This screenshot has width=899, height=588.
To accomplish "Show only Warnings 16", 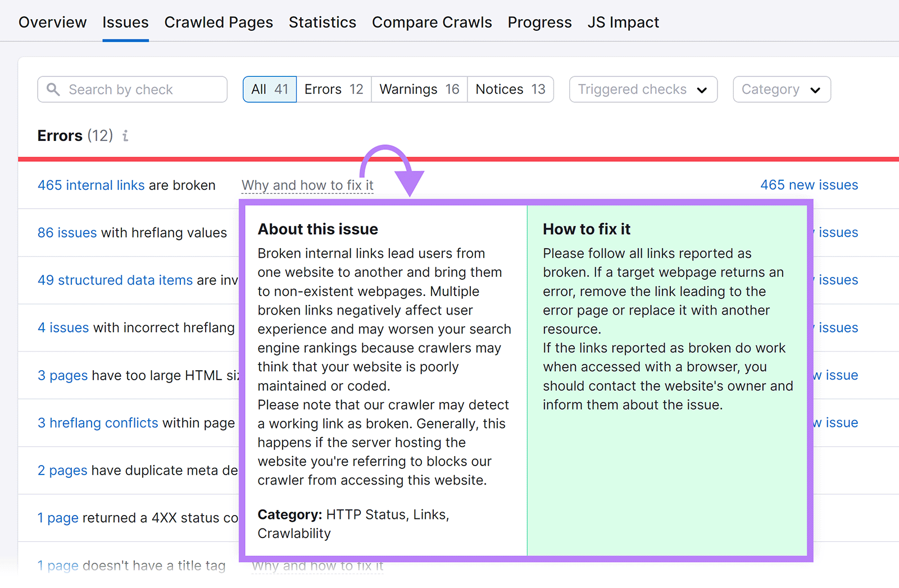I will coord(419,89).
